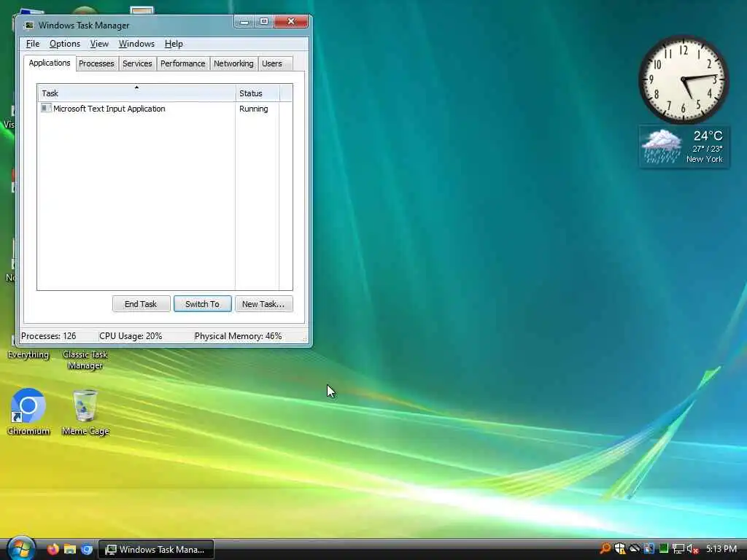Click the blue Chromium quick launch icon

pos(87,549)
